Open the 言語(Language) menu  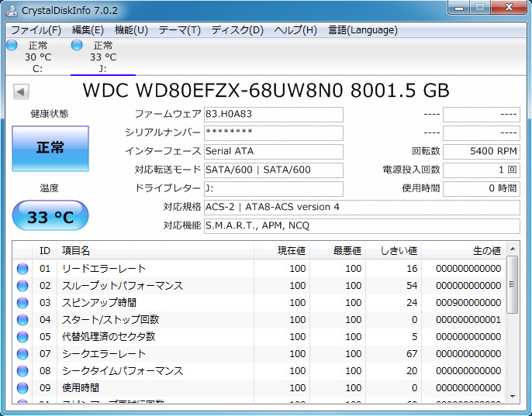(x=363, y=30)
